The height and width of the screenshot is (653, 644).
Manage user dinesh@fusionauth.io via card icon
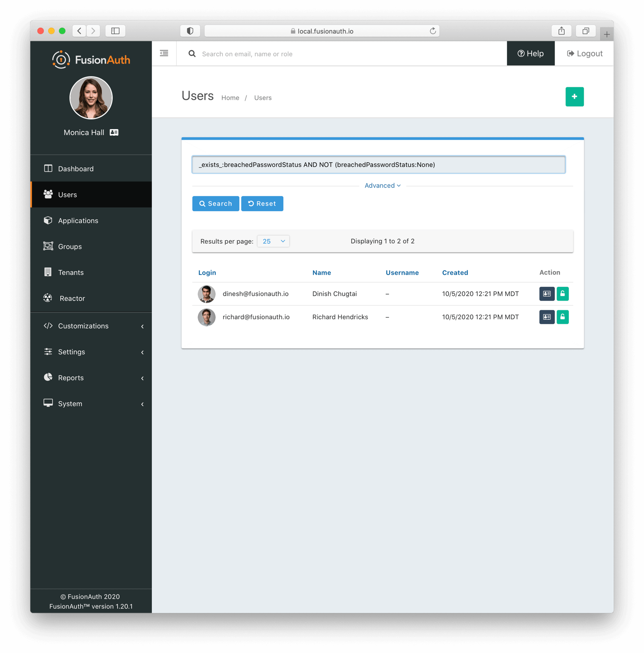click(x=547, y=294)
